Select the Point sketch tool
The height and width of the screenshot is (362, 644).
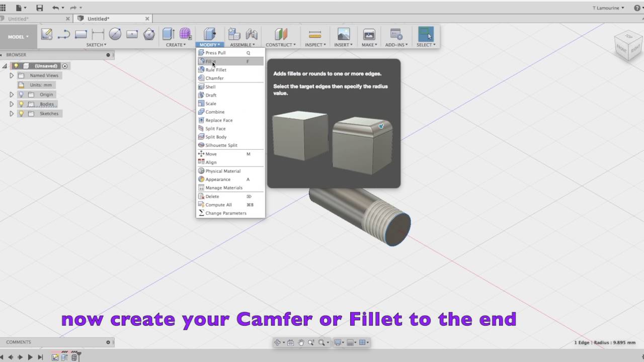132,34
